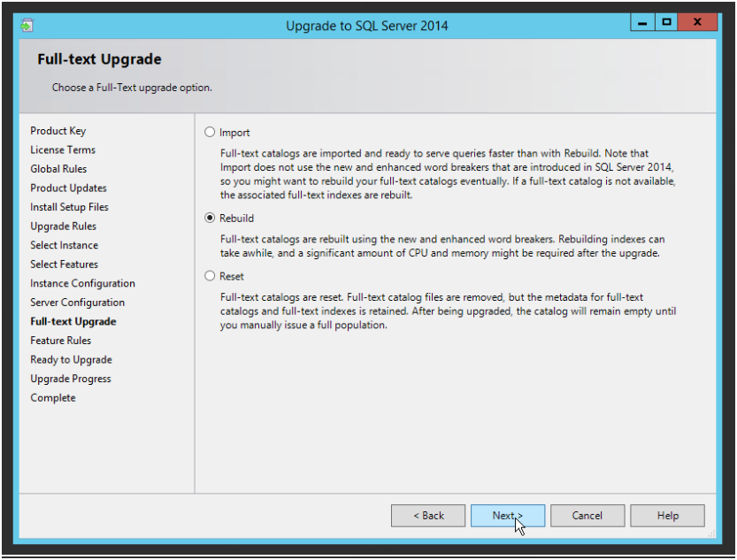Click the Product Key step
The height and width of the screenshot is (560, 737).
tap(58, 131)
